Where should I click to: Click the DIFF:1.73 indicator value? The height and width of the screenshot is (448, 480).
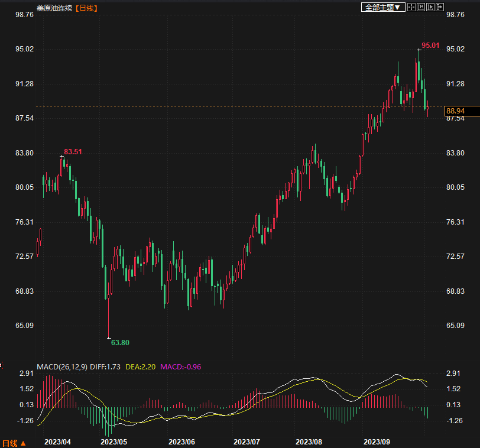105,366
